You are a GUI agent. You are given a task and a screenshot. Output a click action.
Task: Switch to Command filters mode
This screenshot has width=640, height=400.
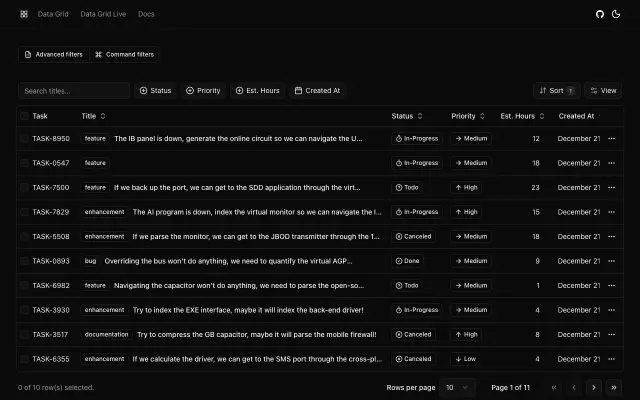[x=124, y=55]
